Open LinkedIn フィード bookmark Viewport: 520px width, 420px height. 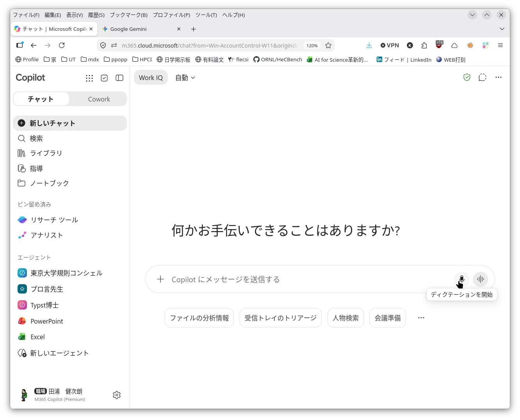tap(404, 59)
